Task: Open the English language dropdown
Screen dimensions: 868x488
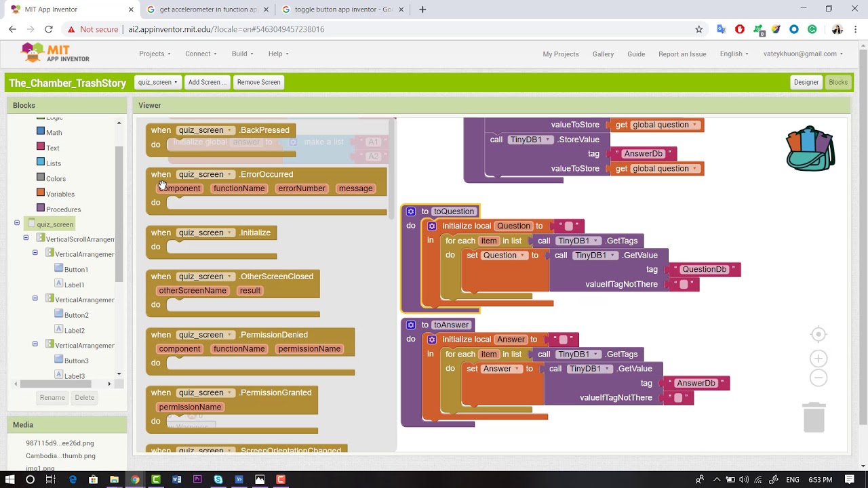Action: pos(734,54)
